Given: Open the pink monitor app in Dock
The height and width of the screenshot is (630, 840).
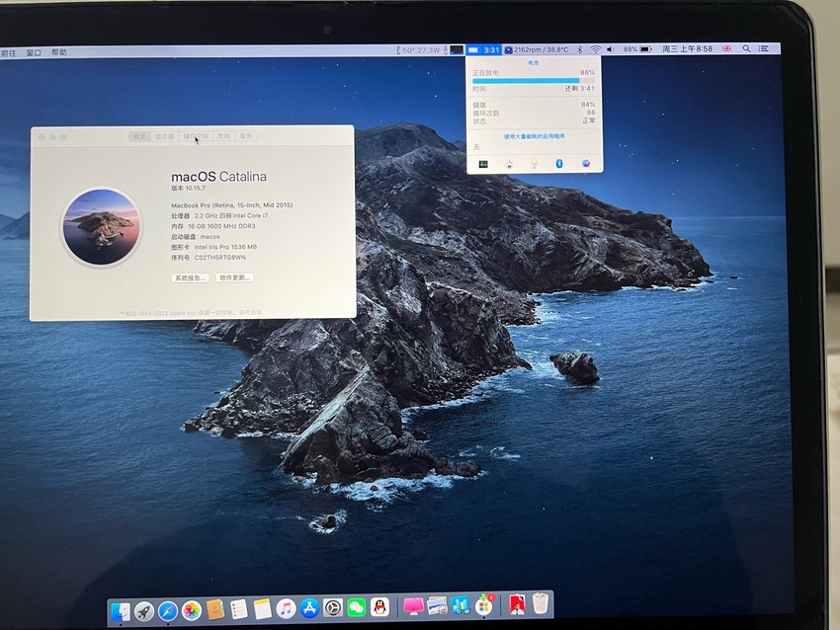Looking at the screenshot, I should [413, 606].
